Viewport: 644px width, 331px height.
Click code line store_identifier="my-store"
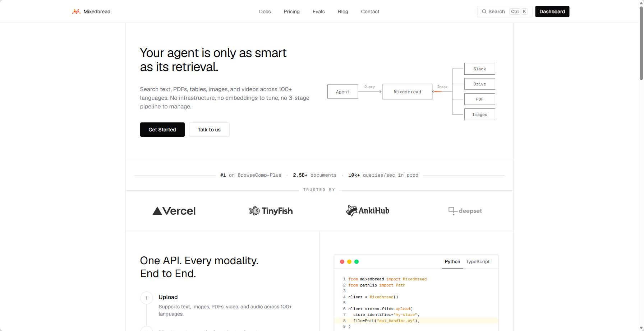click(386, 314)
